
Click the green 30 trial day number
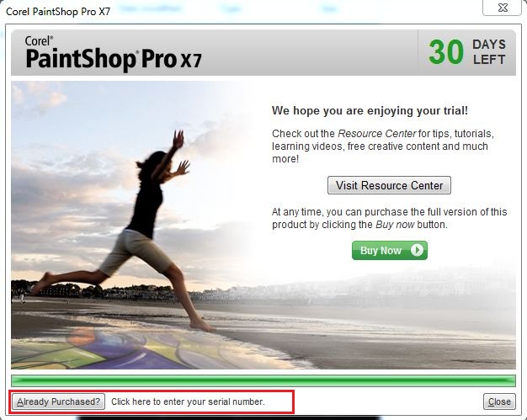(x=445, y=52)
